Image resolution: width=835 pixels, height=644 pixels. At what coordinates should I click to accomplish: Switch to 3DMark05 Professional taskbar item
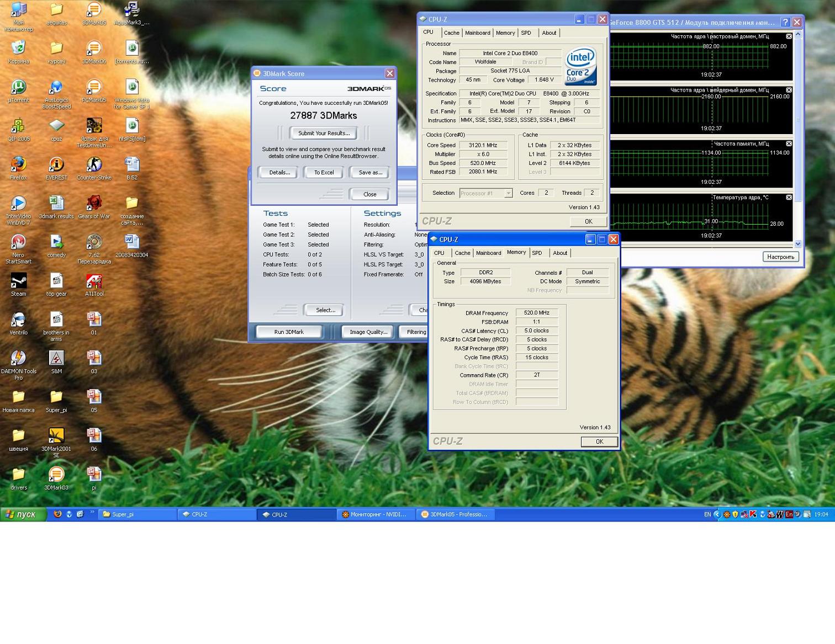(x=456, y=514)
